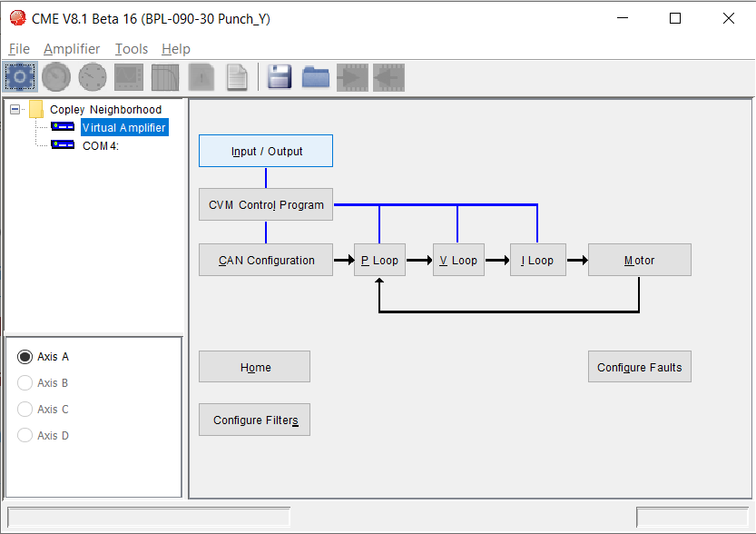Click the filter response curve icon
This screenshot has width=756, height=534.
165,77
